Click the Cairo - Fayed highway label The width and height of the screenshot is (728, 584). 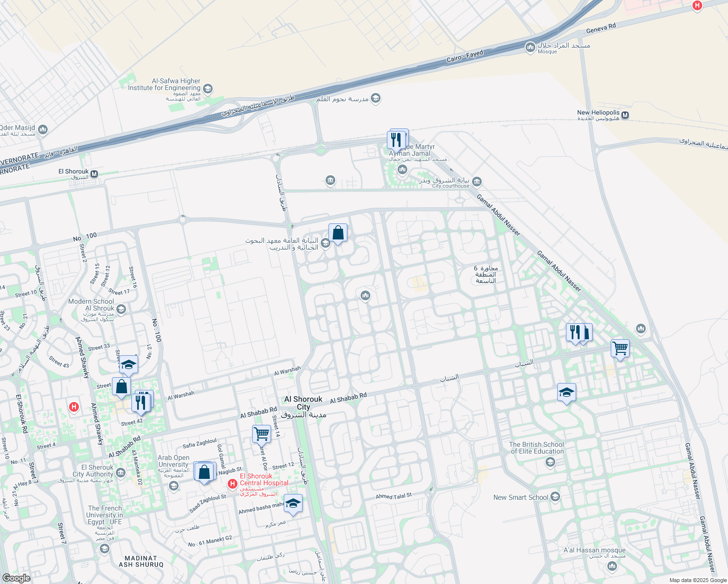pyautogui.click(x=465, y=56)
